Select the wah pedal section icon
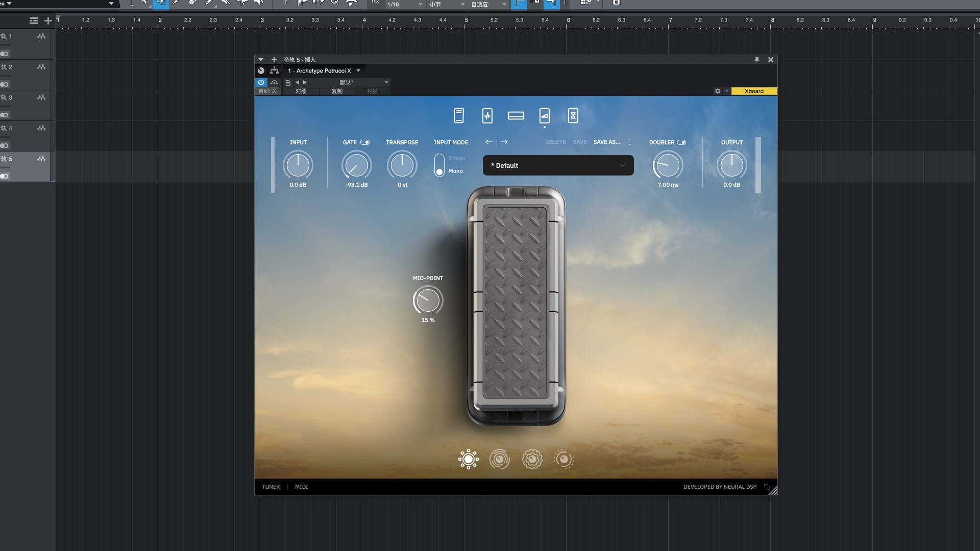Image resolution: width=980 pixels, height=551 pixels. pyautogui.click(x=544, y=116)
